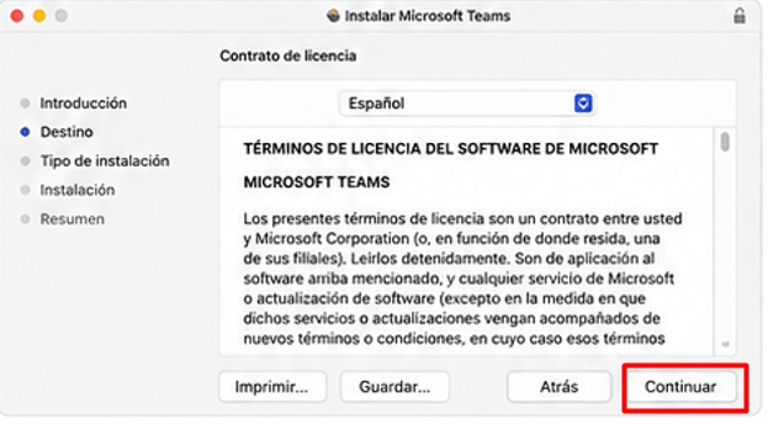Print the license with Imprimir button
The width and height of the screenshot is (768, 424).
click(272, 387)
